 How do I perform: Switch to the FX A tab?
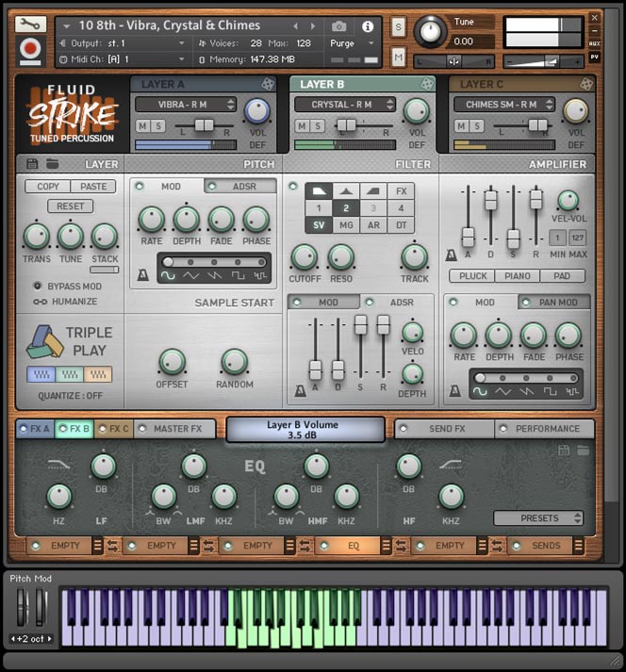coord(35,429)
